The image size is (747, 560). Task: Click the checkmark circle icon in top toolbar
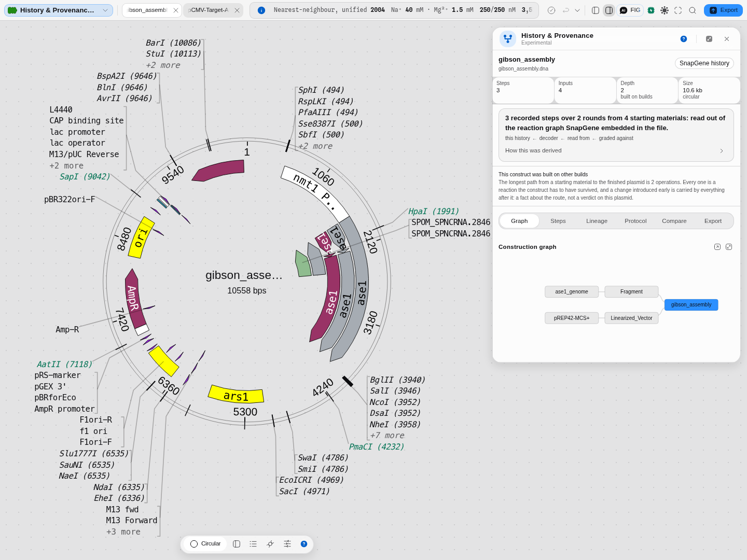pos(551,10)
